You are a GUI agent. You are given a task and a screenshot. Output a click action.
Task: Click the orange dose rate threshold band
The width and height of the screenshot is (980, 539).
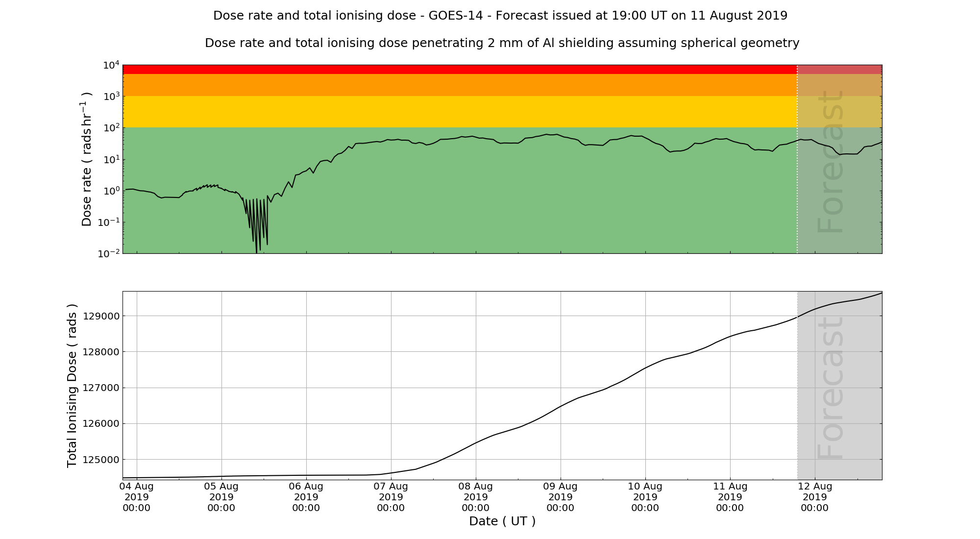(460, 85)
